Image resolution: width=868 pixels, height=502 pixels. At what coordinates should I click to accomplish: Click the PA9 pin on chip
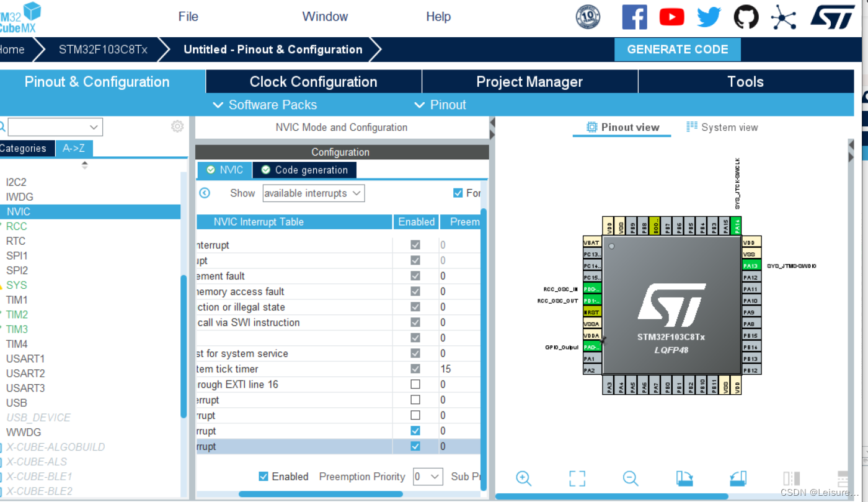[751, 312]
